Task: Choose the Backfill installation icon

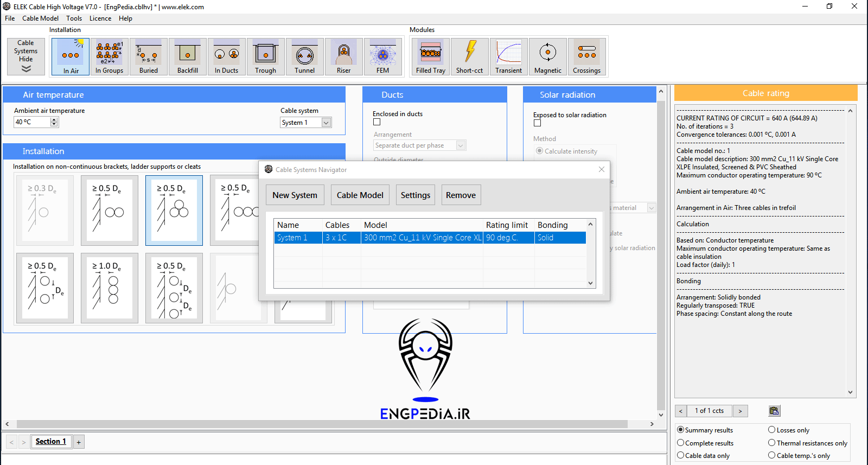Action: point(187,56)
